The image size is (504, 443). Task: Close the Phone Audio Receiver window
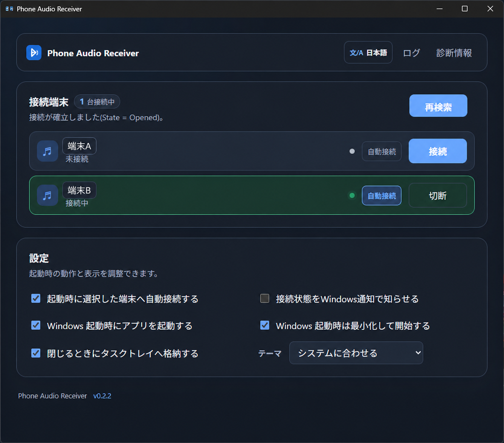click(490, 9)
